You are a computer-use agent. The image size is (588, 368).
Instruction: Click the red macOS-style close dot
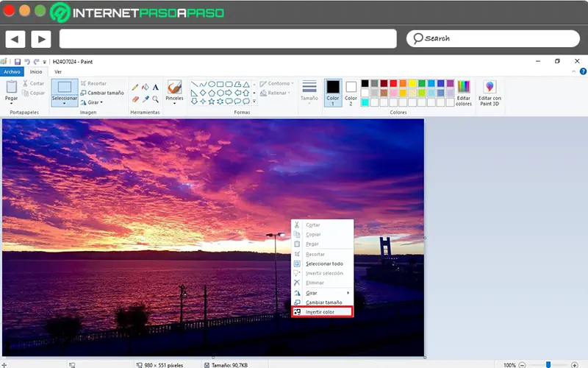(9, 10)
